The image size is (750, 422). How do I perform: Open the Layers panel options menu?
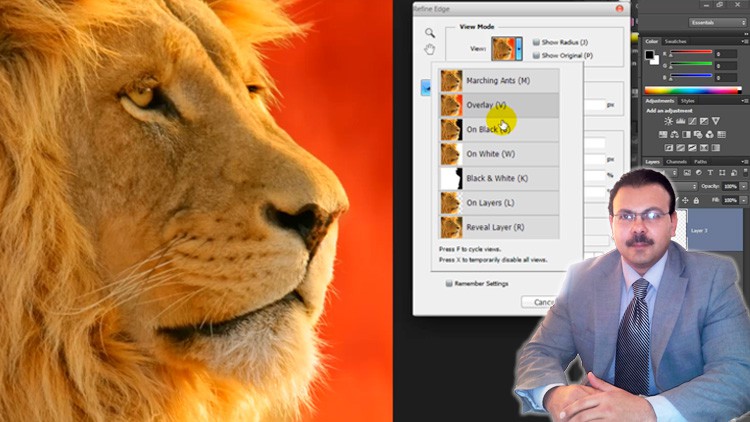(x=745, y=162)
